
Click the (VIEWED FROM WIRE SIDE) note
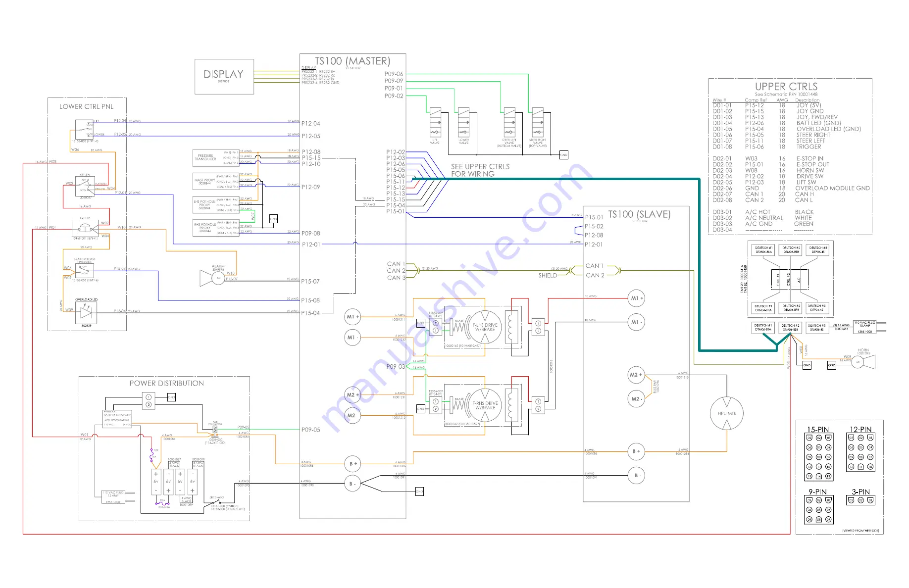coord(860,531)
